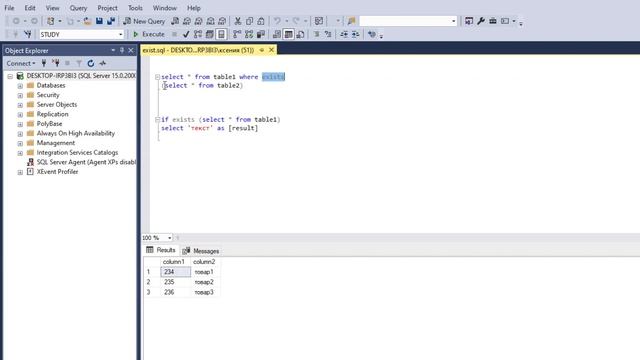The image size is (640, 360).
Task: Select Results to Grid icon
Action: pos(289,34)
